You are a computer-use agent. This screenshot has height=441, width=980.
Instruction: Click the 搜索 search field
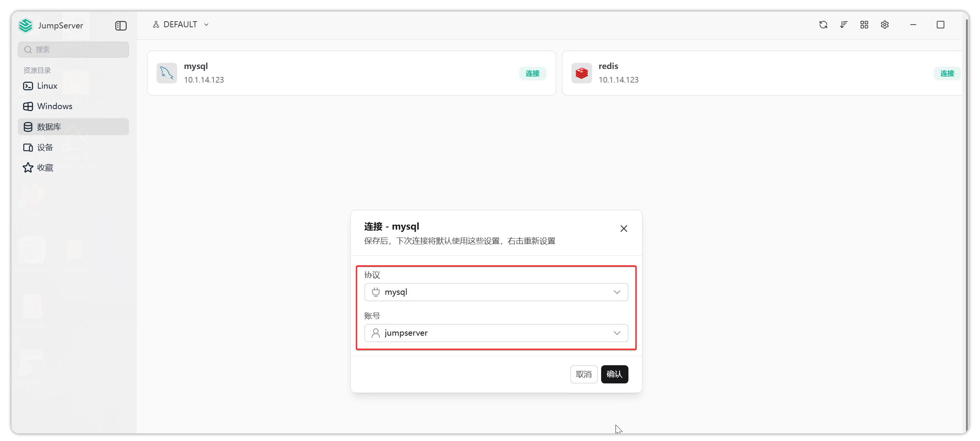74,49
